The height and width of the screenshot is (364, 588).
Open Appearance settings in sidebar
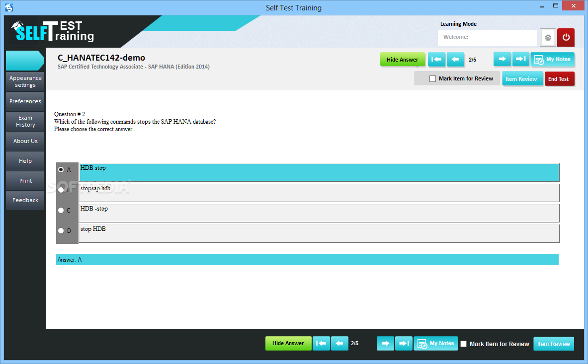coord(25,81)
